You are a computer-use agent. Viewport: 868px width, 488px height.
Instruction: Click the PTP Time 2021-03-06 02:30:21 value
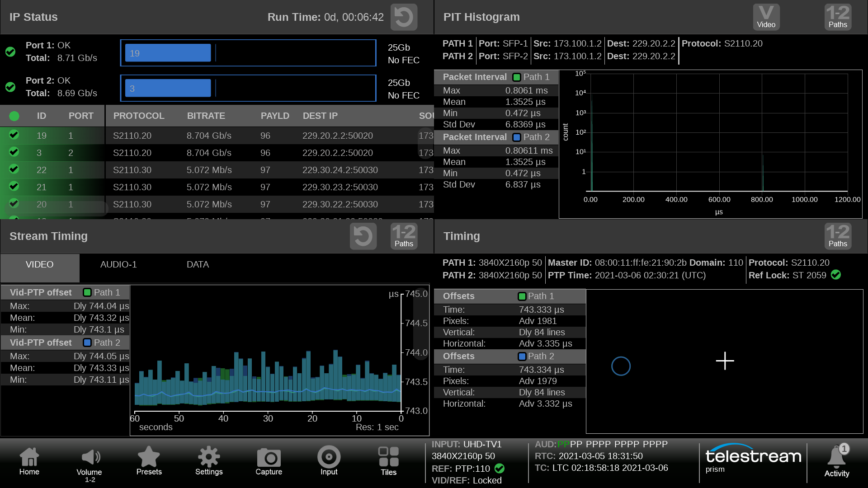tap(650, 275)
